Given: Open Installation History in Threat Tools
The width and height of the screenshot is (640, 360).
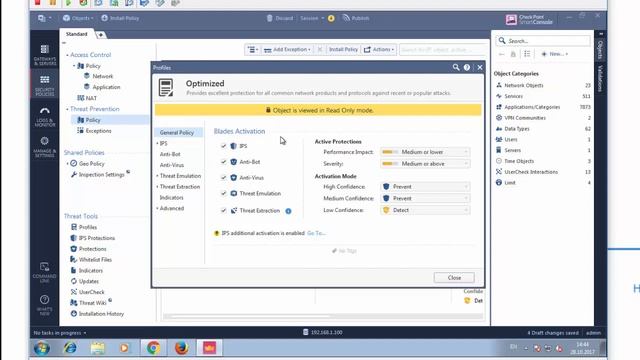Looking at the screenshot, I should 98,314.
